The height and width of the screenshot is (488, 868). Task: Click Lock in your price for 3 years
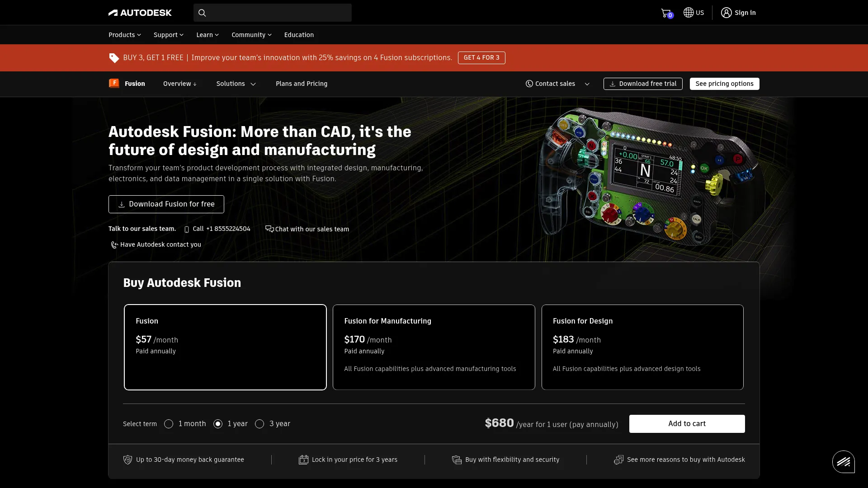pos(354,460)
